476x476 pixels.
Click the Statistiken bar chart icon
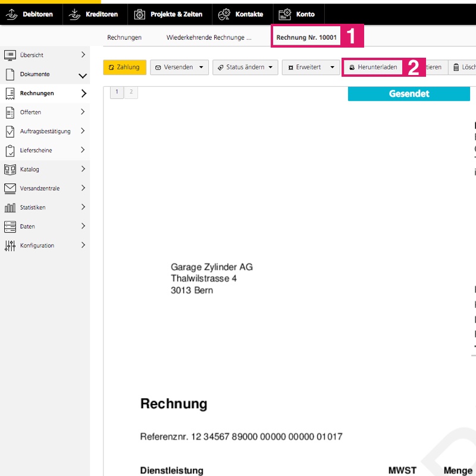[x=10, y=208]
